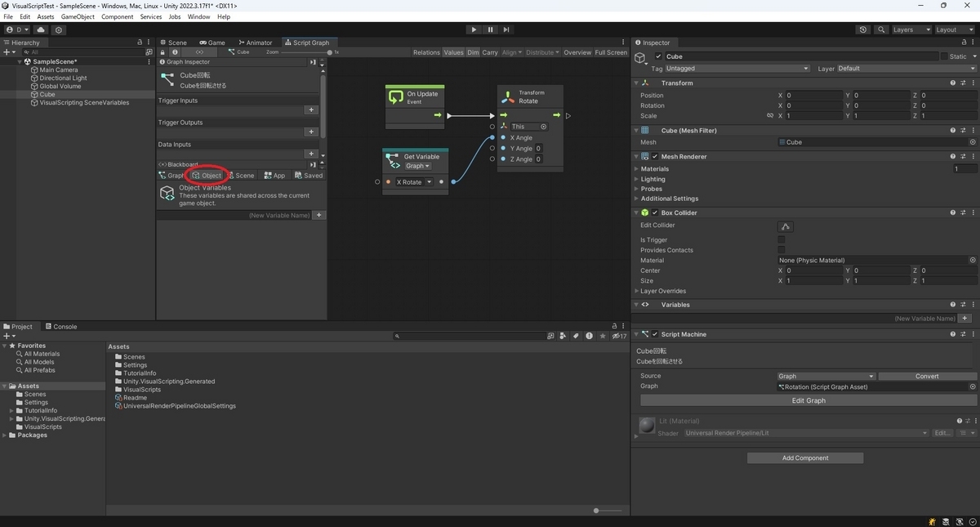This screenshot has height=527, width=980.
Task: Click the Play button
Action: [x=474, y=29]
